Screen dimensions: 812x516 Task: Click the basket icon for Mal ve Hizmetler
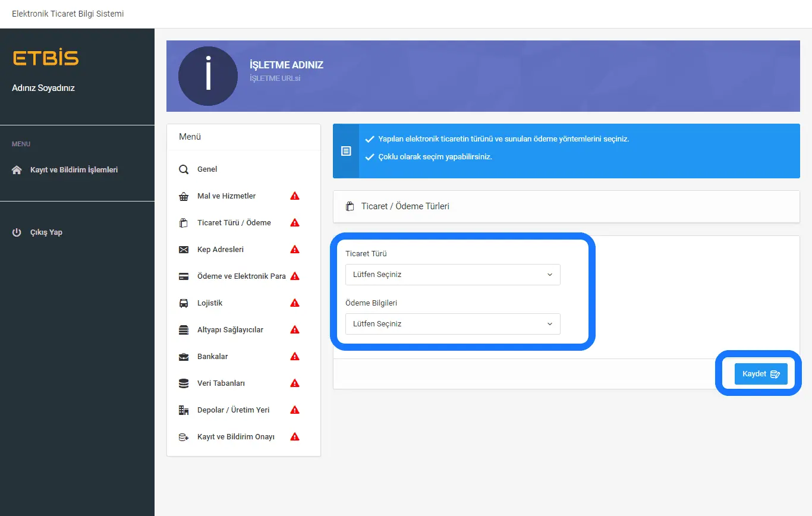point(184,196)
